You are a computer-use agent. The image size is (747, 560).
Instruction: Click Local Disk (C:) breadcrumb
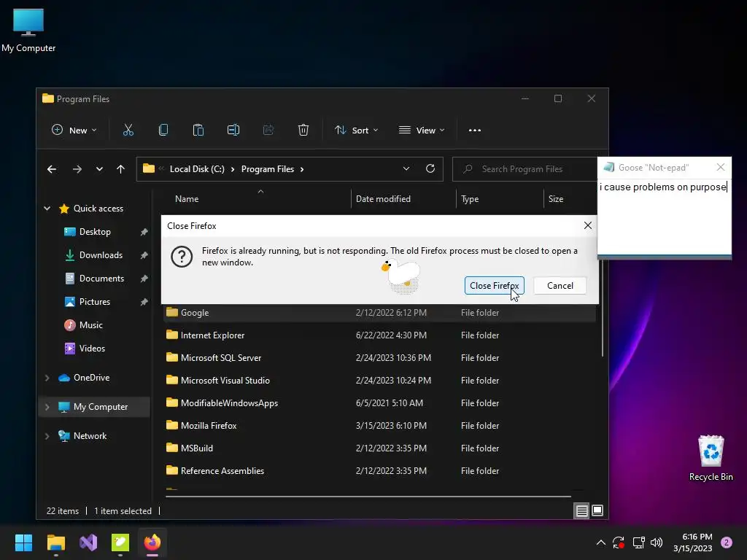tap(197, 169)
